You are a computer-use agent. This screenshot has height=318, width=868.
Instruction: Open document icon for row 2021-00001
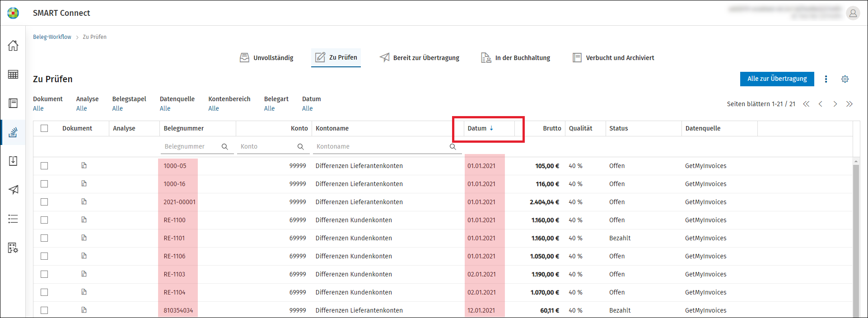point(84,202)
